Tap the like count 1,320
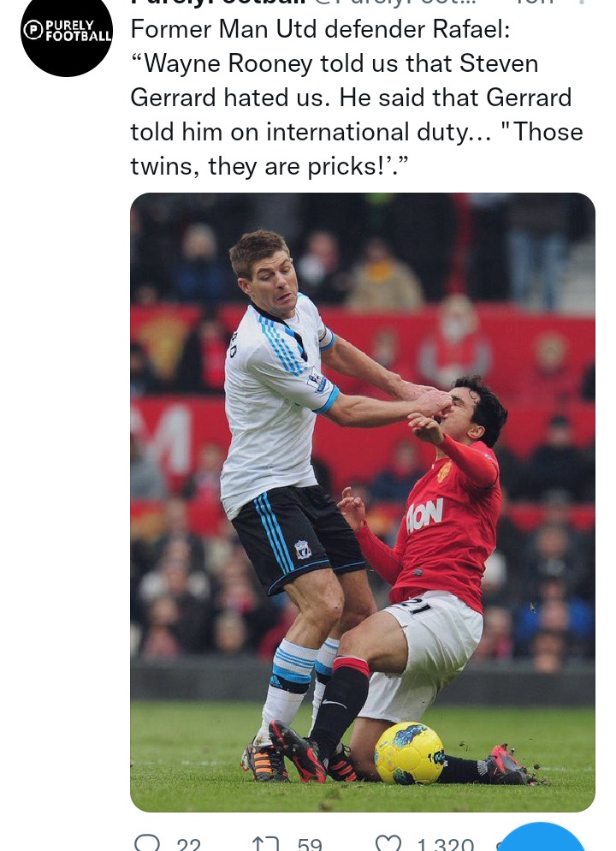 pyautogui.click(x=445, y=844)
